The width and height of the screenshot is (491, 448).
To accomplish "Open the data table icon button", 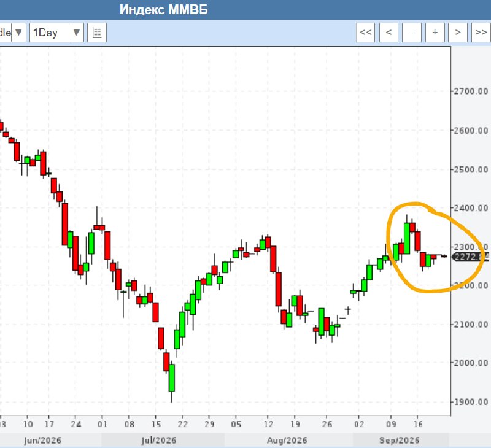I will point(97,33).
